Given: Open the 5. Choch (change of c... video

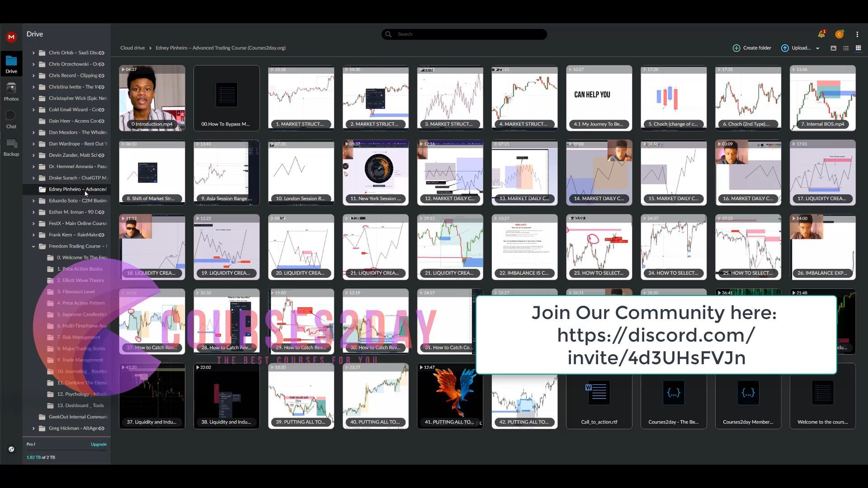Looking at the screenshot, I should click(674, 98).
